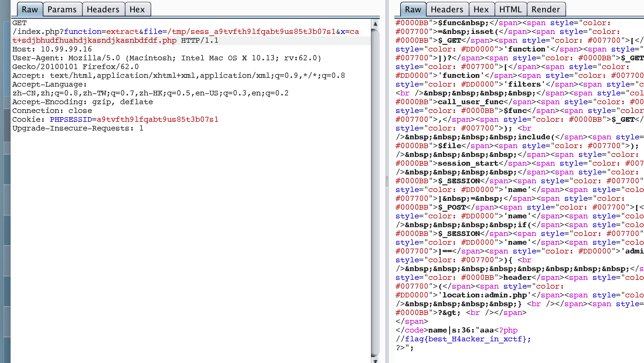The image size is (644, 363).
Task: Switch to the request Params tab
Action: (62, 9)
